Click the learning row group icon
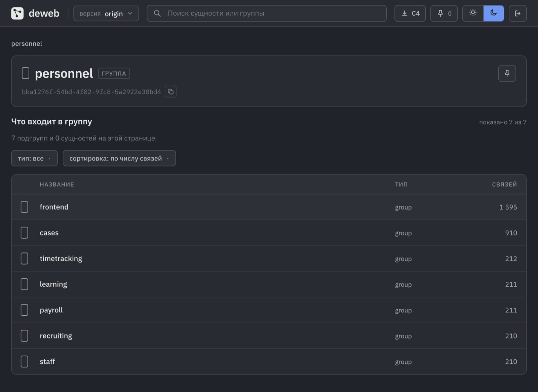Viewport: 538px width, 392px height. (25, 284)
